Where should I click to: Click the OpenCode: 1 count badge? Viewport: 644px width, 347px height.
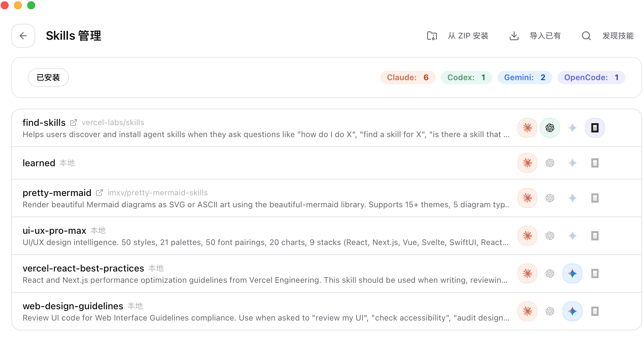tap(591, 77)
